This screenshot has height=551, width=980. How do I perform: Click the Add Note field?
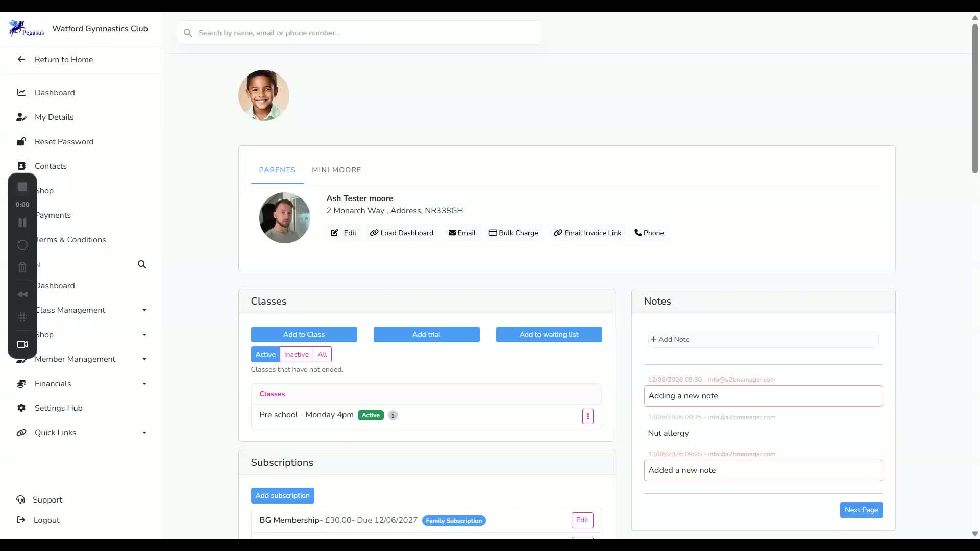pos(763,339)
